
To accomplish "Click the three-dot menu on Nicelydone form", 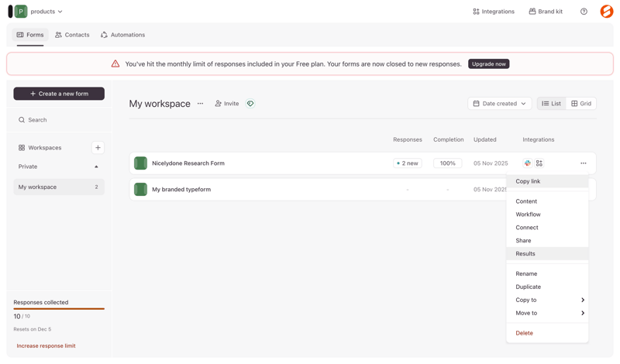I will [584, 163].
